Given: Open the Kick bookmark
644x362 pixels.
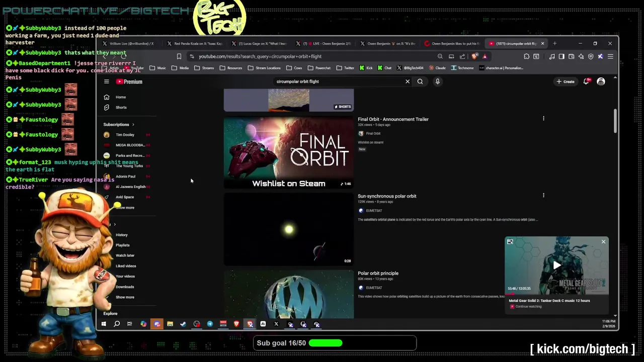Looking at the screenshot, I should tap(366, 68).
